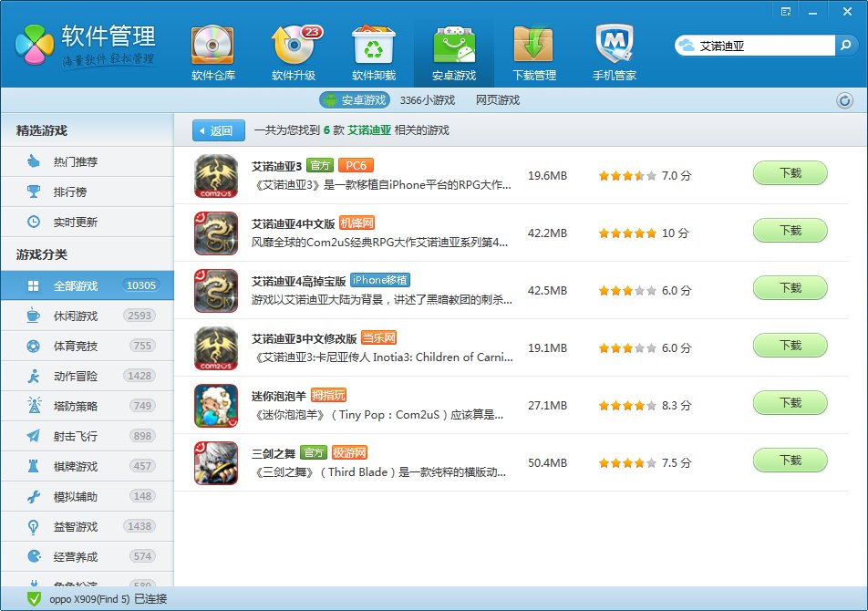Open the 排行榜 ranking list

point(69,192)
